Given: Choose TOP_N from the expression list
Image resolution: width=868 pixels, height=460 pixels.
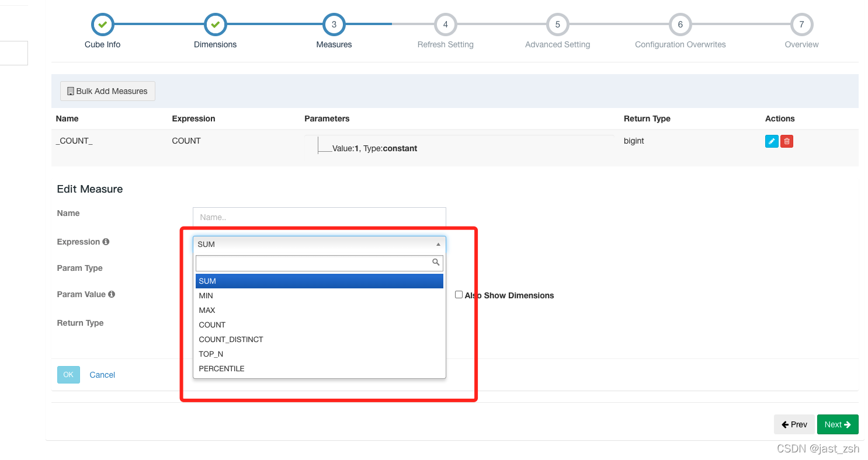Looking at the screenshot, I should pos(320,354).
